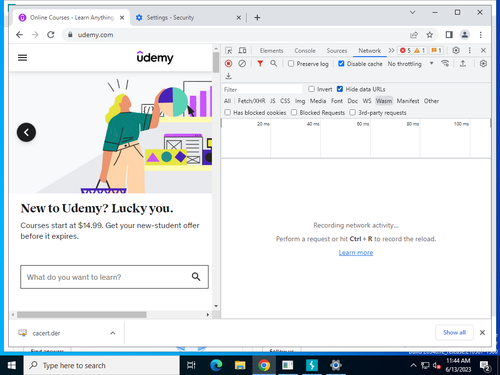Screen dimensions: 500x375
Task: Filter requests by Wasm type
Action: click(384, 101)
